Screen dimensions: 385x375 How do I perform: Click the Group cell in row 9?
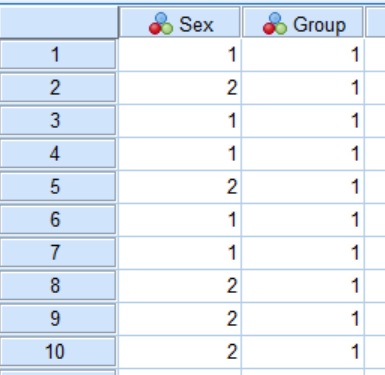pyautogui.click(x=303, y=318)
